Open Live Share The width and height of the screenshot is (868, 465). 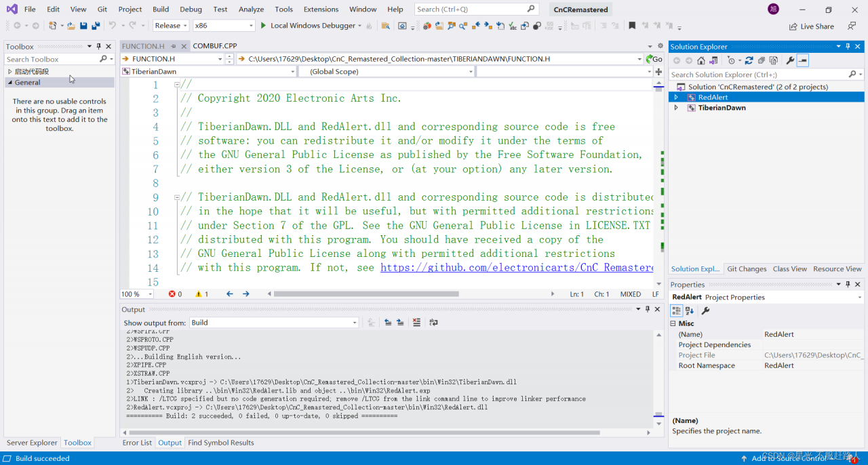(811, 26)
